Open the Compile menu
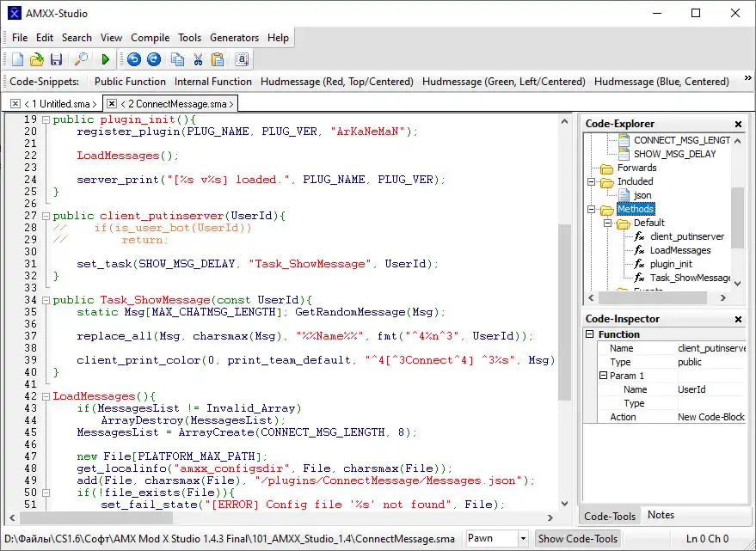 (x=151, y=38)
